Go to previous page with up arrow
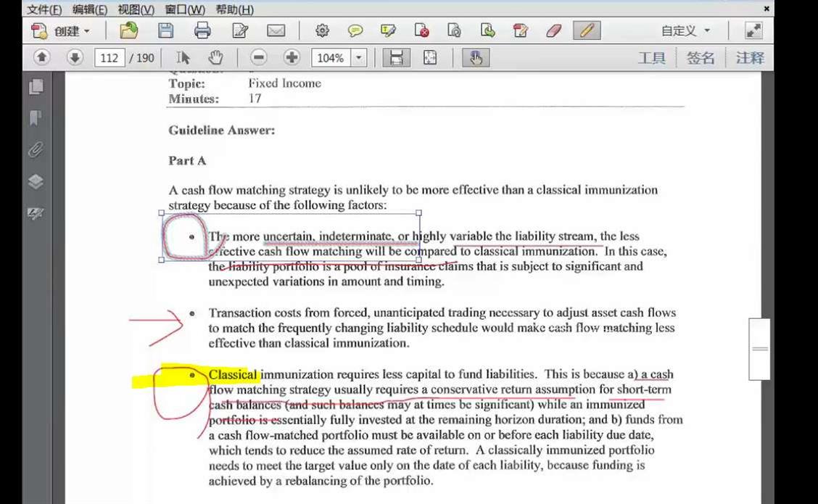The width and height of the screenshot is (818, 504). point(42,57)
